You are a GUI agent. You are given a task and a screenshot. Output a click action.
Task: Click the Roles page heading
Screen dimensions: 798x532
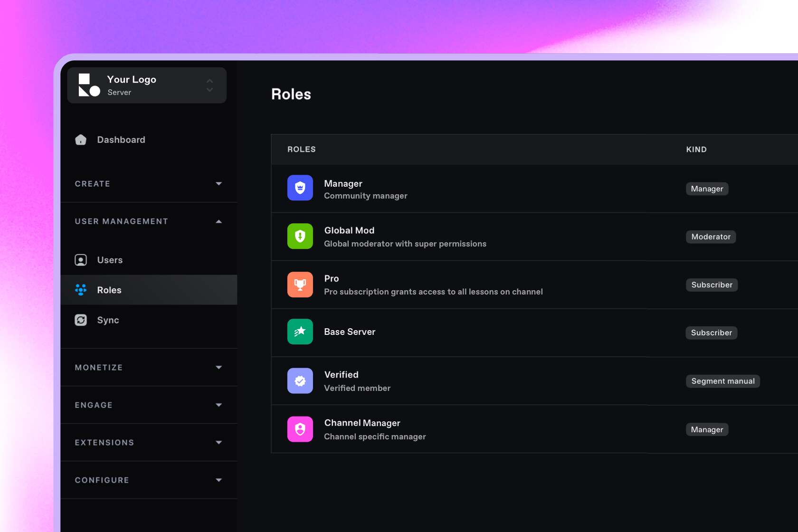pos(291,94)
